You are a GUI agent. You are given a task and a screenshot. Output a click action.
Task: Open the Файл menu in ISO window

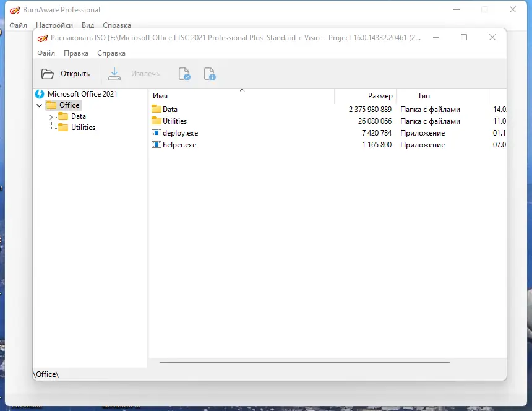tap(46, 53)
